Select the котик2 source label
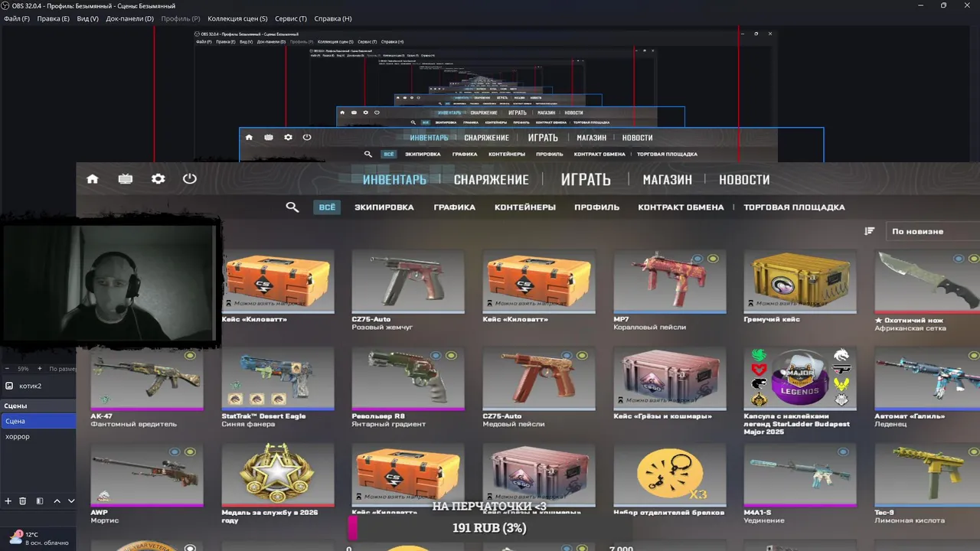This screenshot has height=551, width=980. (31, 386)
